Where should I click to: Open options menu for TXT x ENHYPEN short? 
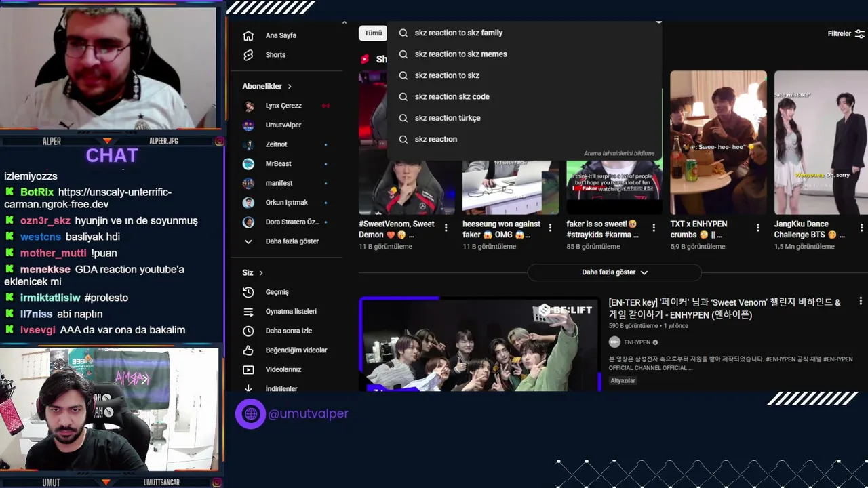click(x=757, y=228)
